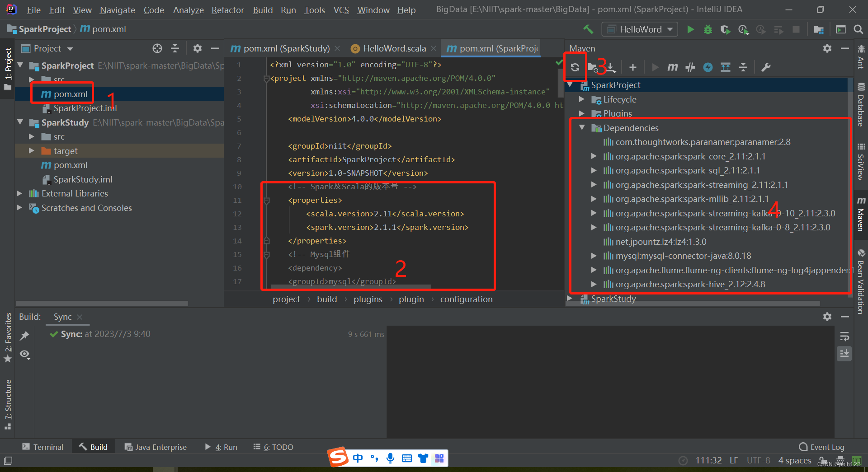Click the 4 spaces indent indicator

pos(794,460)
